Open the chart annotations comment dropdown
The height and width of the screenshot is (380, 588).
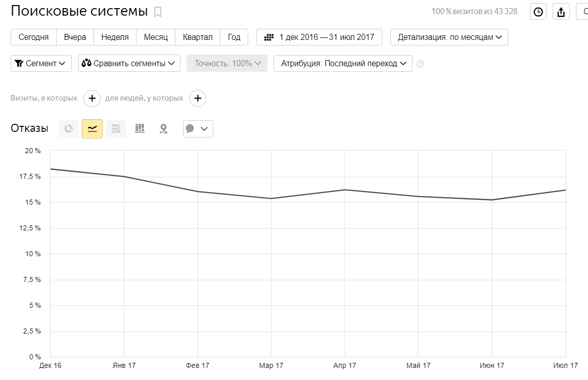click(x=198, y=129)
